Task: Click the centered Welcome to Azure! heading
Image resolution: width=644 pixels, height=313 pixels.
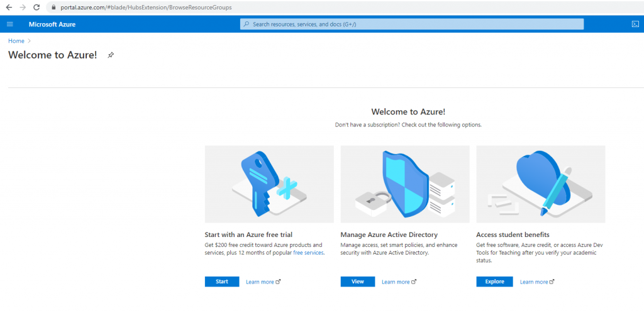Action: [408, 112]
